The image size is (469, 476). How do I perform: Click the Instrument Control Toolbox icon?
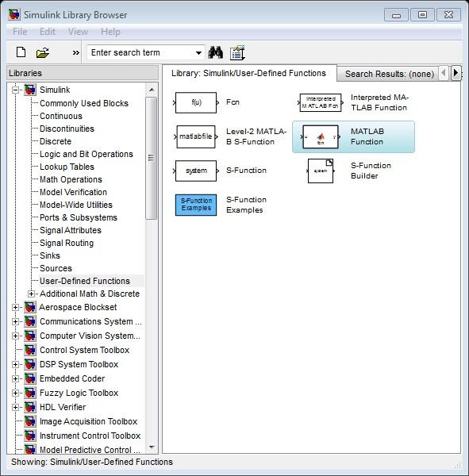30,436
